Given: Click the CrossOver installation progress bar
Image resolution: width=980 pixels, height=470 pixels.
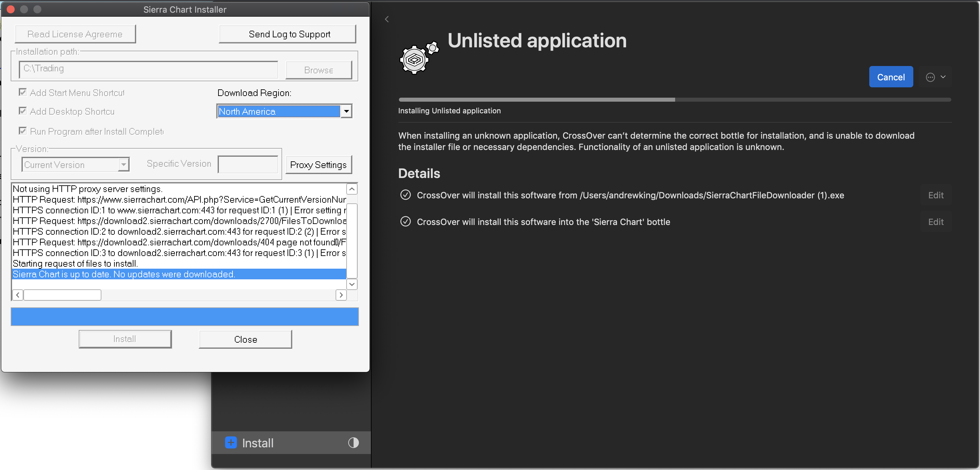Looking at the screenshot, I should [x=674, y=100].
